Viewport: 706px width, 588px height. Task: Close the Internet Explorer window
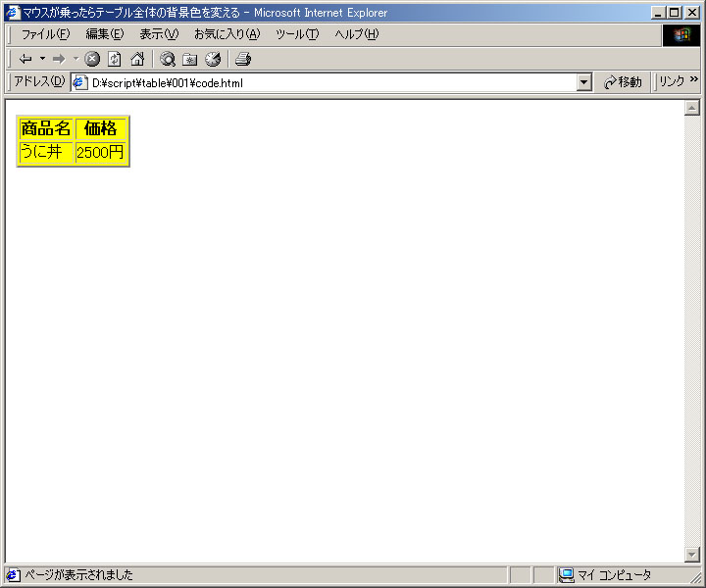pos(692,13)
